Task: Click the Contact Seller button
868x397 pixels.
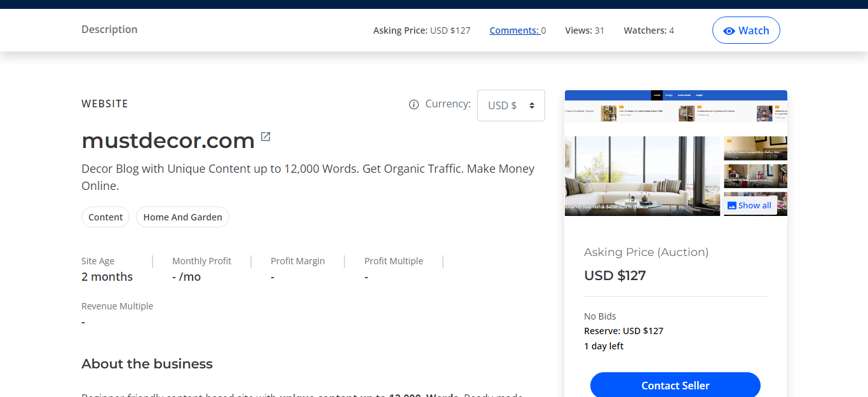Action: click(x=675, y=385)
